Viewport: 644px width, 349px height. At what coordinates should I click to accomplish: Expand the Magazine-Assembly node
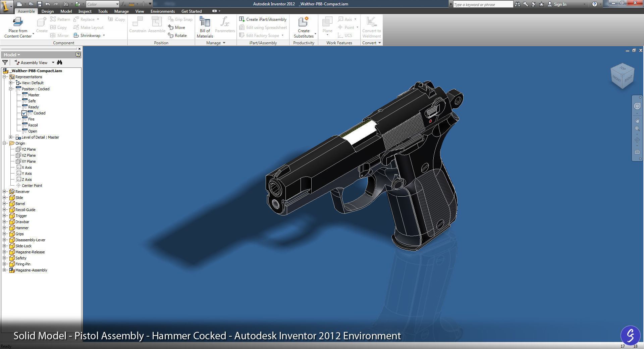tap(4, 270)
